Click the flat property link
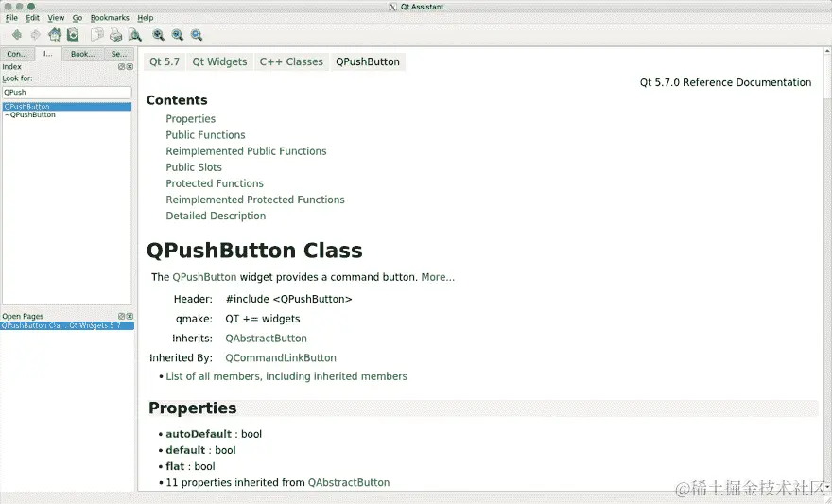Image resolution: width=832 pixels, height=504 pixels. click(175, 466)
